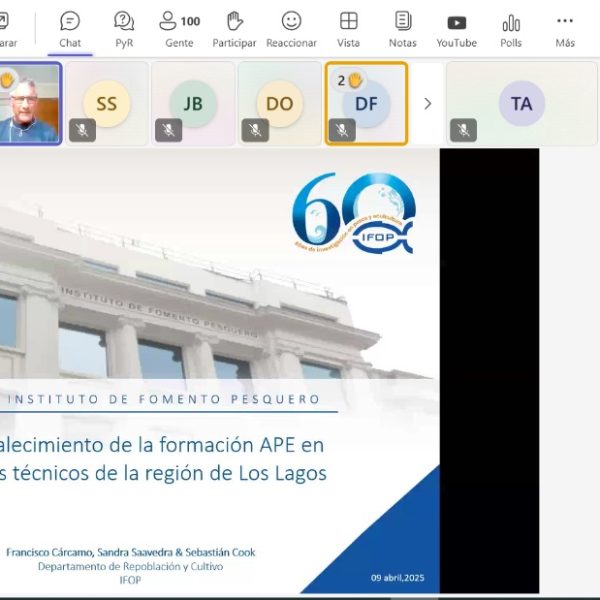Viewport: 600px width, 600px height.
Task: Change layout with the Vista button
Action: point(348,30)
